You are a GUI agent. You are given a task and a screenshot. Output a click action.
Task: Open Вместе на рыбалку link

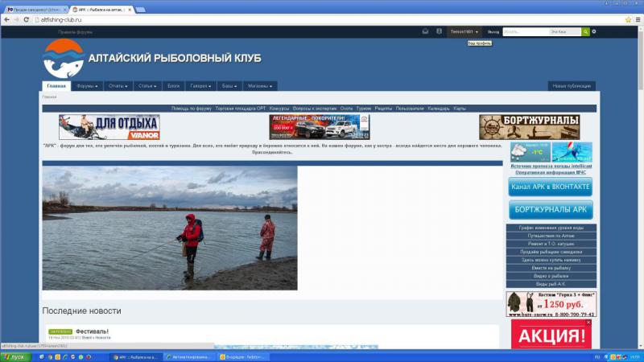click(x=551, y=268)
